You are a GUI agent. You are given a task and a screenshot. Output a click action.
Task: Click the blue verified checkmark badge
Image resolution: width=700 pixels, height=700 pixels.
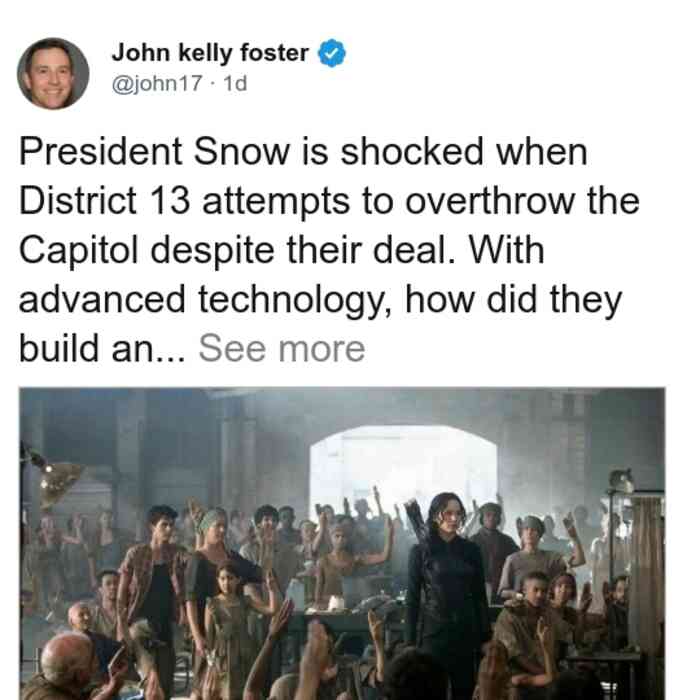(x=331, y=53)
